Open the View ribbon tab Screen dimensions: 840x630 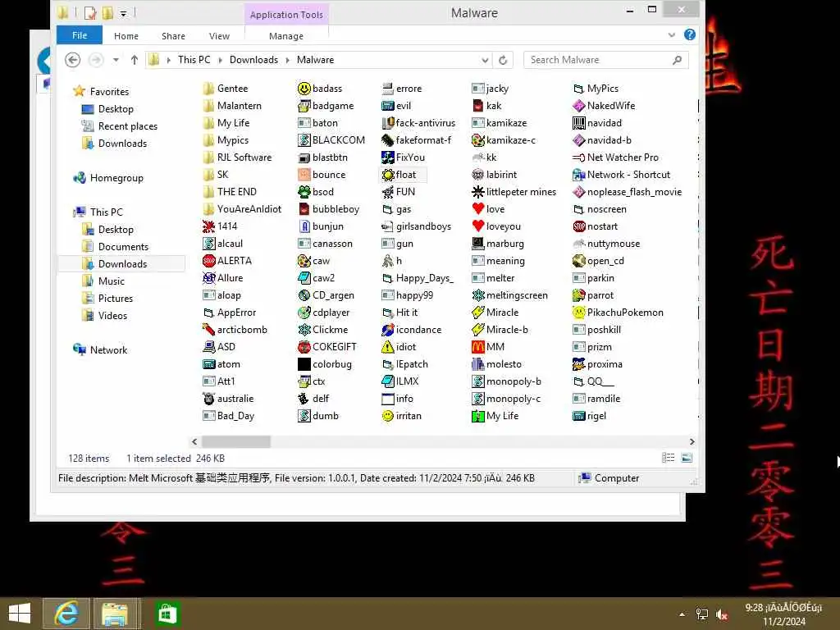tap(219, 36)
